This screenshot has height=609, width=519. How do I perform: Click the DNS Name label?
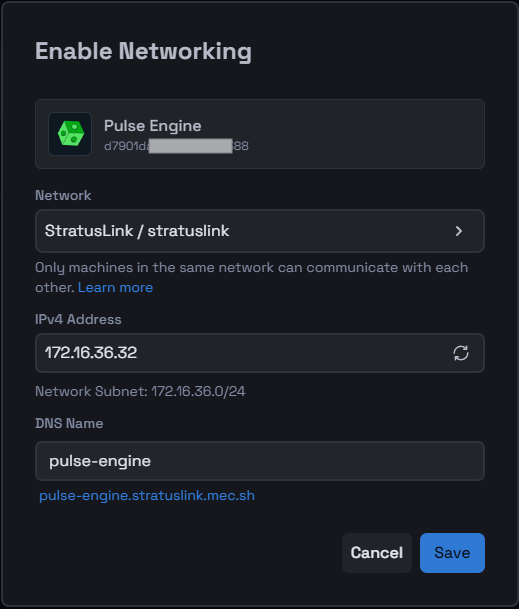click(69, 423)
